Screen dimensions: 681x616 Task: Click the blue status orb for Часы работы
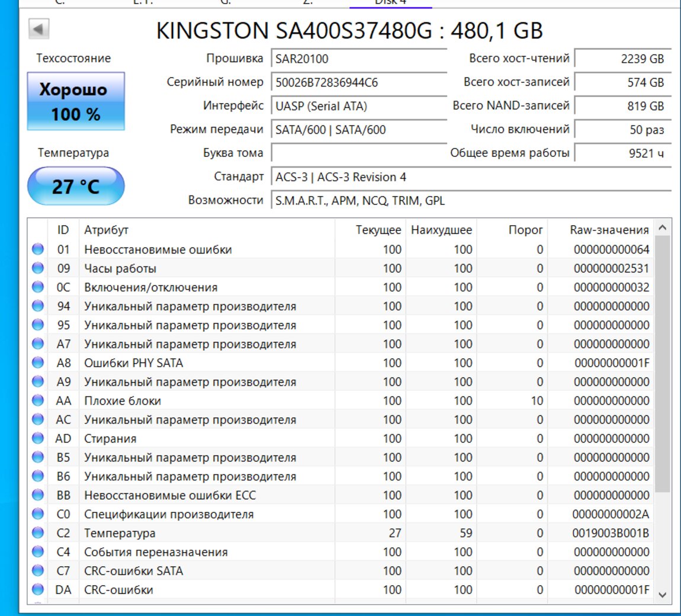pyautogui.click(x=38, y=268)
